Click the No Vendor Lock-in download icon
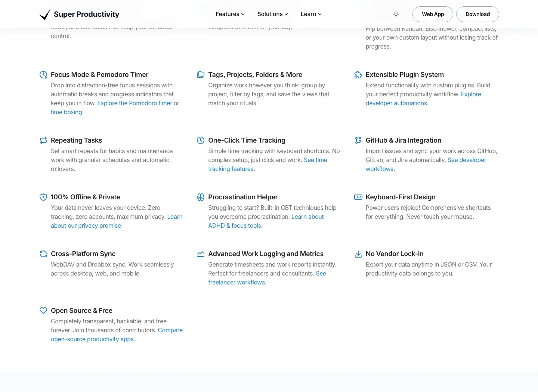The width and height of the screenshot is (538, 392). pos(358,254)
